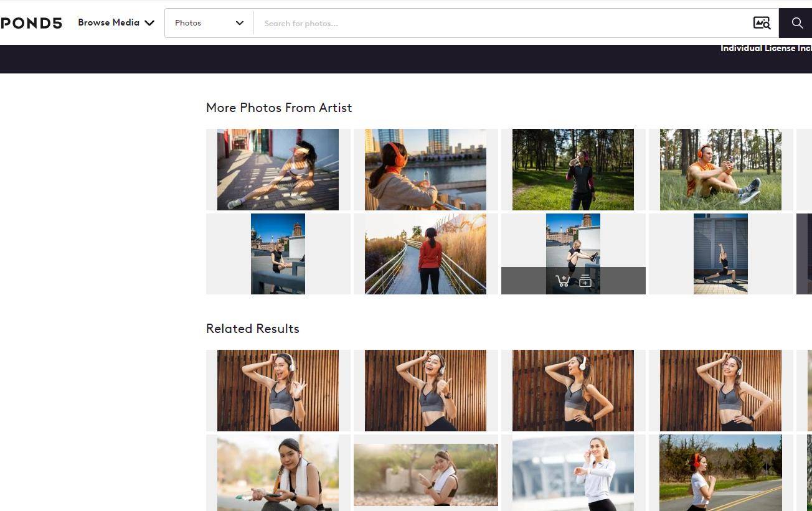Open photo of runner with red headphones on road
Image resolution: width=812 pixels, height=511 pixels.
point(720,473)
